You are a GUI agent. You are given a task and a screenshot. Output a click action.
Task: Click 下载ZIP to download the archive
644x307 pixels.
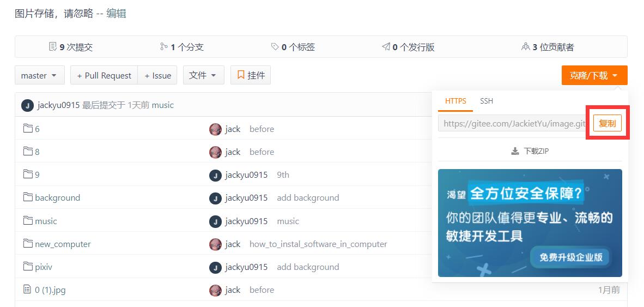coord(530,151)
